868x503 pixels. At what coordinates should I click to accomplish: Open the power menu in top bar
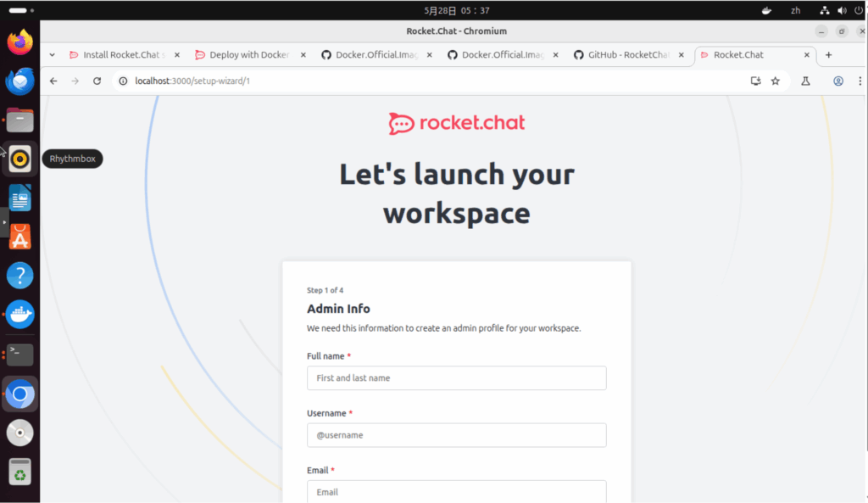[859, 10]
